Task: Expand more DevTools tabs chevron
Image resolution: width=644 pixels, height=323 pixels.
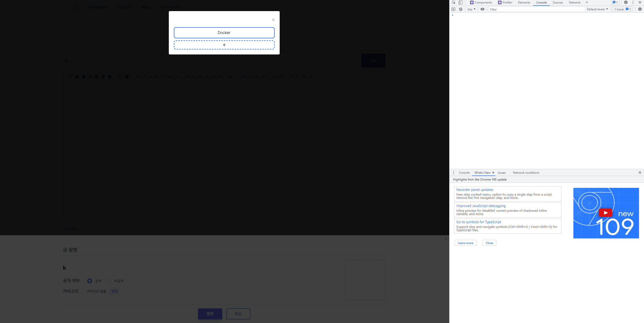Action: [587, 3]
